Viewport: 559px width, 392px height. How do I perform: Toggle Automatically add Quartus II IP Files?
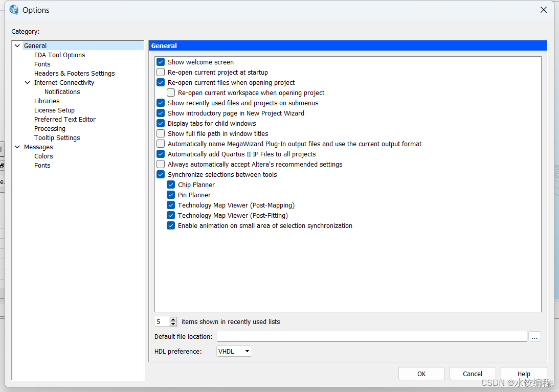coord(161,154)
